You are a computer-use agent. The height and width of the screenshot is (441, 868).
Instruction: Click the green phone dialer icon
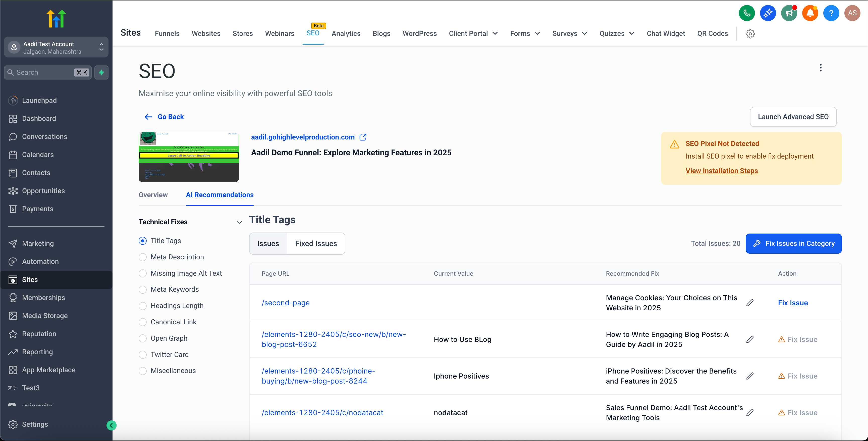point(746,14)
